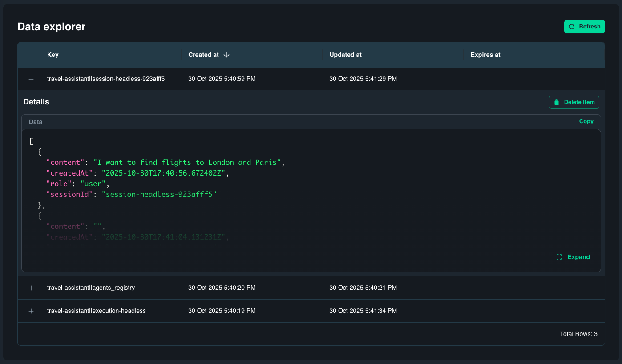Expand the agents_registry row
The width and height of the screenshot is (622, 364).
pos(31,288)
